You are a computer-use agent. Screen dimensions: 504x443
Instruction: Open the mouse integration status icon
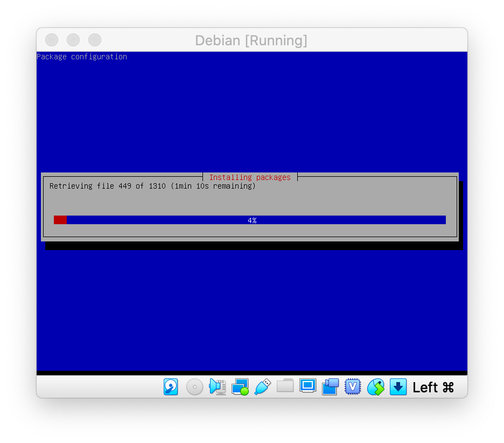point(375,387)
